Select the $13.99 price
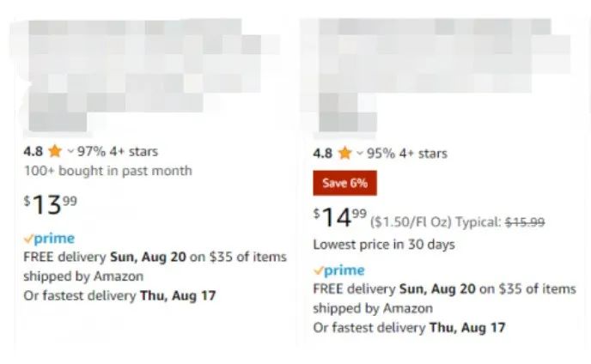Viewport: 591px width, 364px height. (51, 204)
